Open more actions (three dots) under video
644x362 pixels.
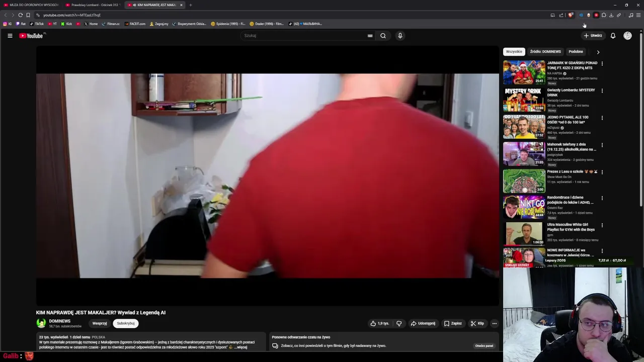pos(494,323)
